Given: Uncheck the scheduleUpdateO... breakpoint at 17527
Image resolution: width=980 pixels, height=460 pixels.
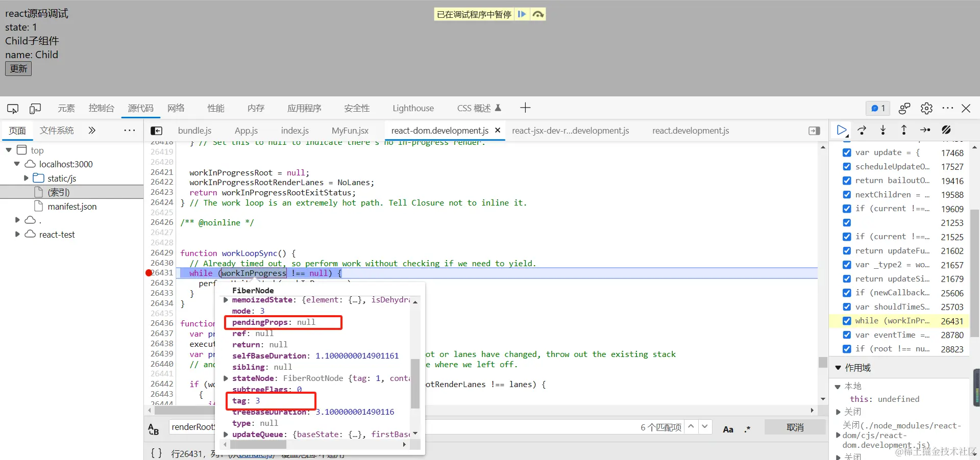Looking at the screenshot, I should (847, 166).
